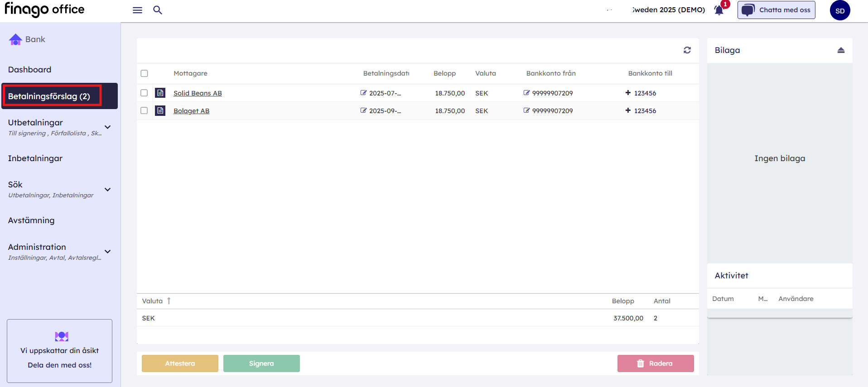Go to Dashboard in sidebar
The width and height of the screenshot is (868, 387).
coord(29,70)
